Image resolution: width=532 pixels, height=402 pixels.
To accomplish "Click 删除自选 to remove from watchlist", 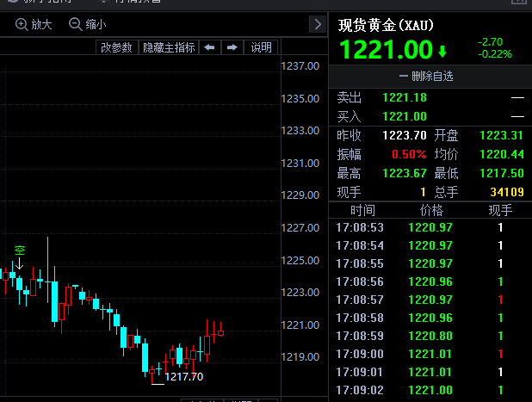I will coord(426,77).
